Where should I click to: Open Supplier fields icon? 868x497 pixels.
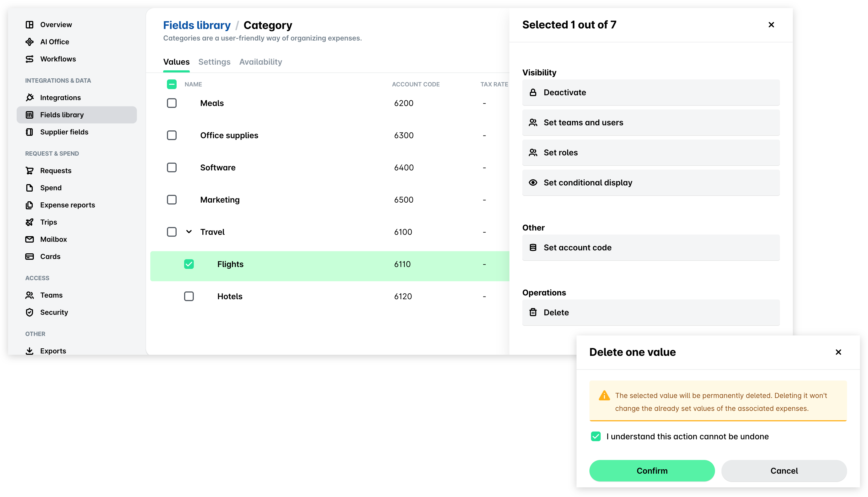pyautogui.click(x=30, y=132)
